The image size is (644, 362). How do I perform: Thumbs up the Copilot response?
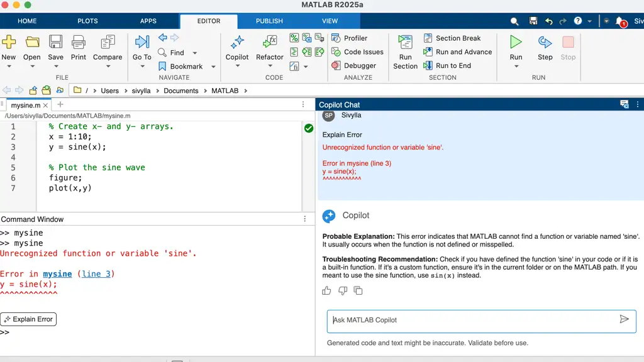pyautogui.click(x=326, y=290)
